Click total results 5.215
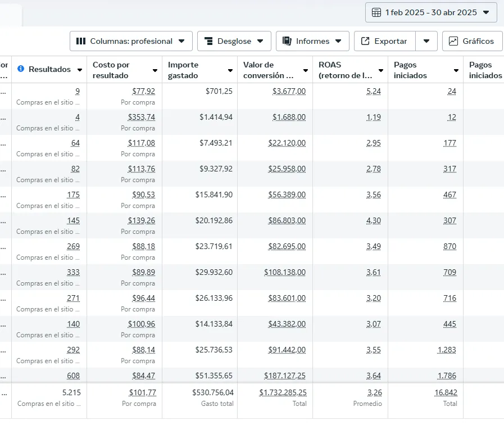The image size is (504, 425). click(72, 393)
